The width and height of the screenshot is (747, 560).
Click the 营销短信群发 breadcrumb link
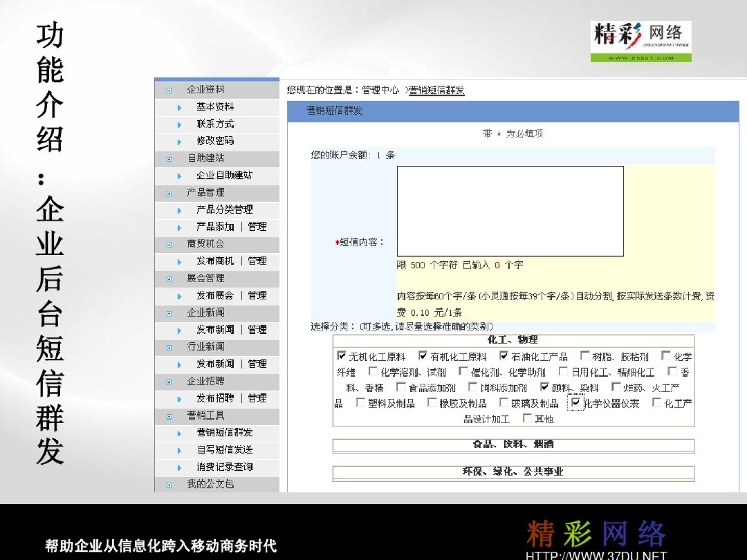pyautogui.click(x=436, y=90)
